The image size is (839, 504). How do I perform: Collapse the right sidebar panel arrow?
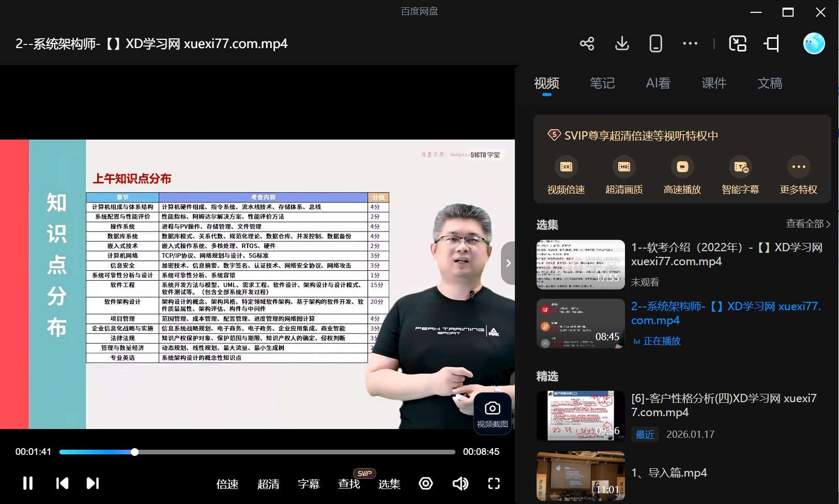pos(508,263)
